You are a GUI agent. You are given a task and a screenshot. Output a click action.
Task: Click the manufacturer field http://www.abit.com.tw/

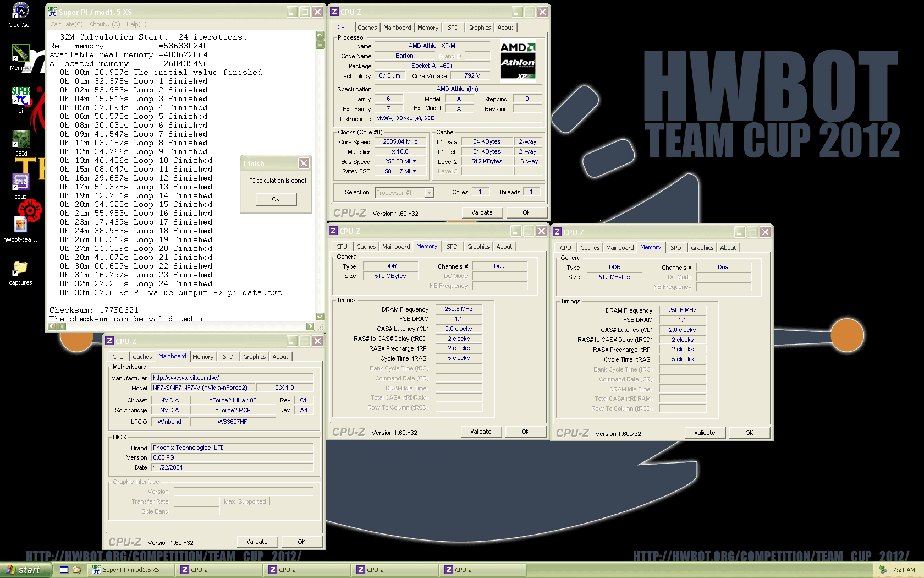pyautogui.click(x=232, y=378)
